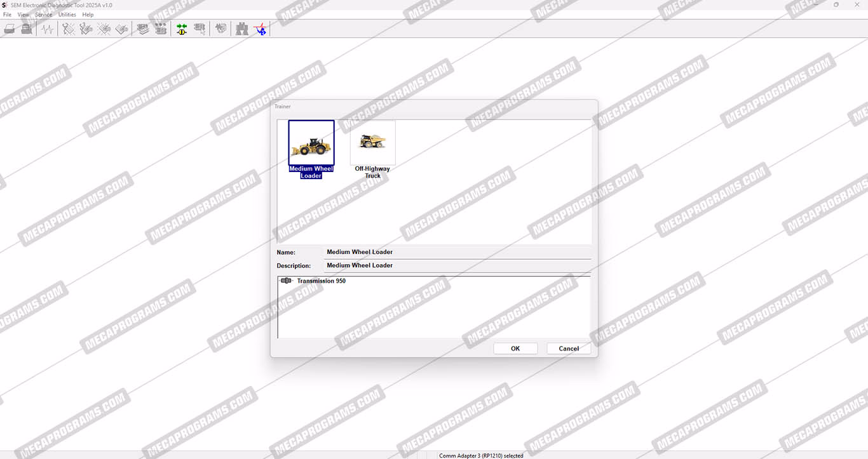Open the Service menu
Viewport: 868px width, 459px height.
point(43,15)
